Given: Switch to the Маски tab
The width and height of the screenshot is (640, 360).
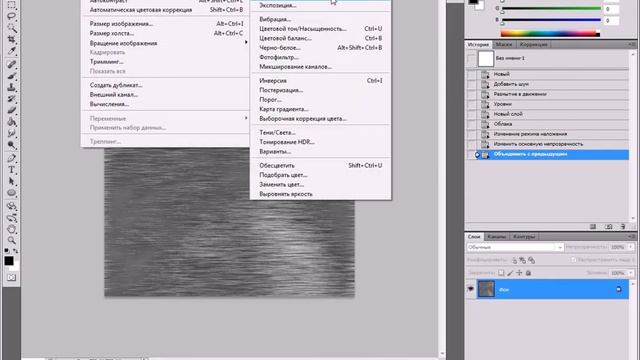Looking at the screenshot, I should 504,44.
